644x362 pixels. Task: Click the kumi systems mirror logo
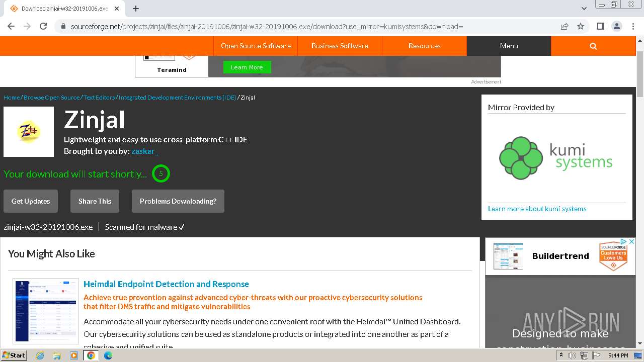click(x=555, y=158)
